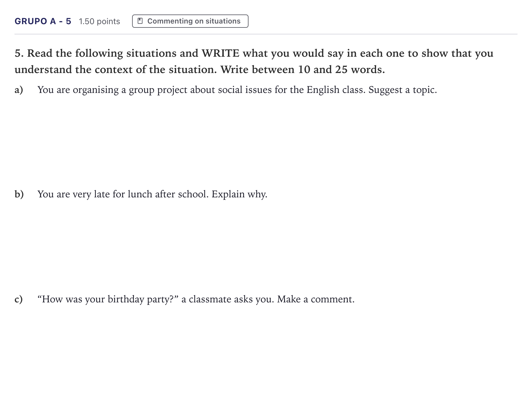Open the Commenting on situations tag

click(190, 21)
